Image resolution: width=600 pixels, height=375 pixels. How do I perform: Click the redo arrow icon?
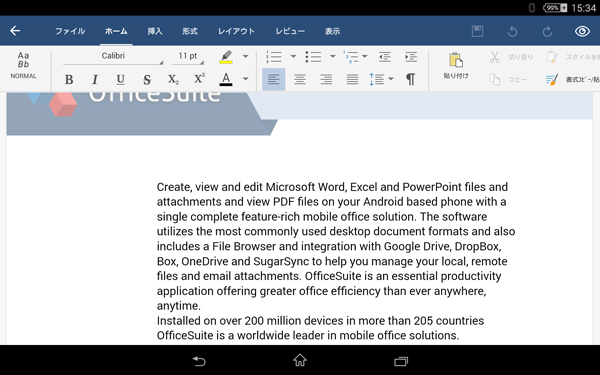pyautogui.click(x=547, y=31)
